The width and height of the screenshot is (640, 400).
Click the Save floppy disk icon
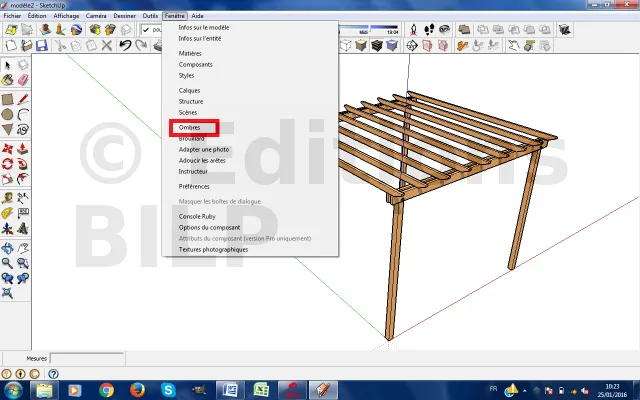point(41,46)
